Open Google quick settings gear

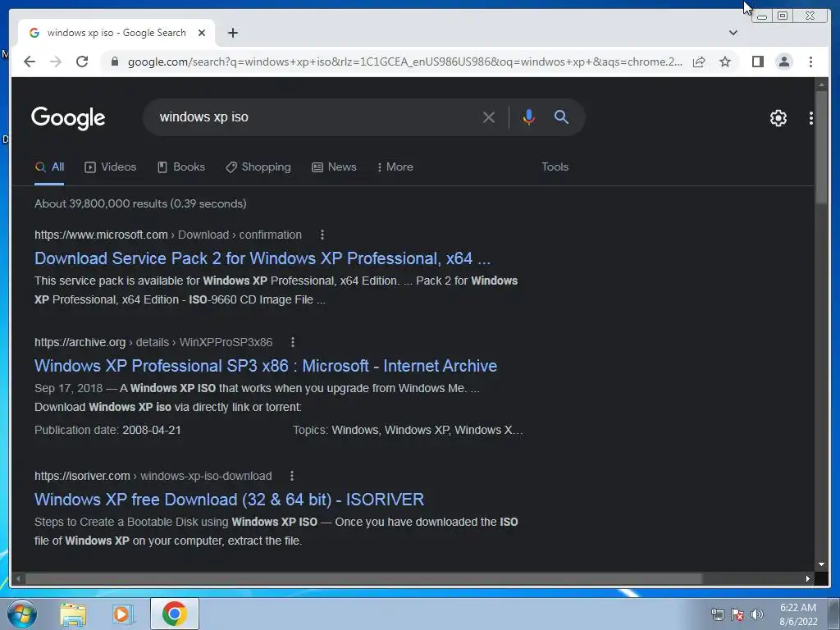click(778, 118)
